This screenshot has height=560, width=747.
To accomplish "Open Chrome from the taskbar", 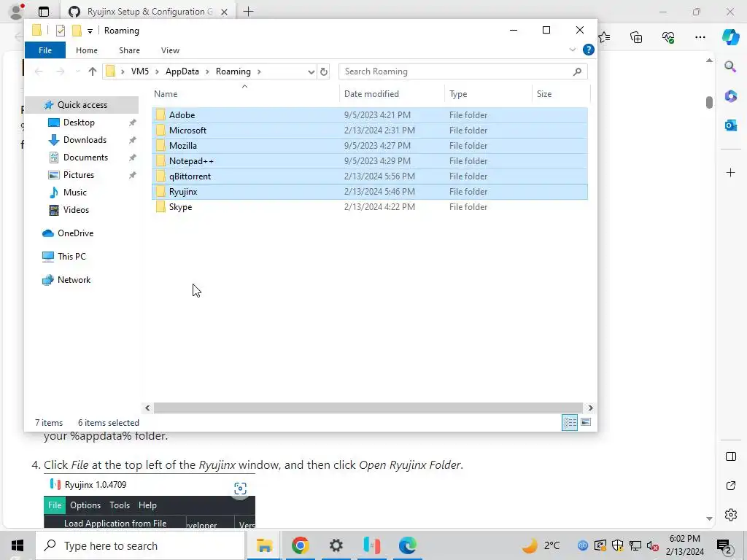I will tap(300, 545).
